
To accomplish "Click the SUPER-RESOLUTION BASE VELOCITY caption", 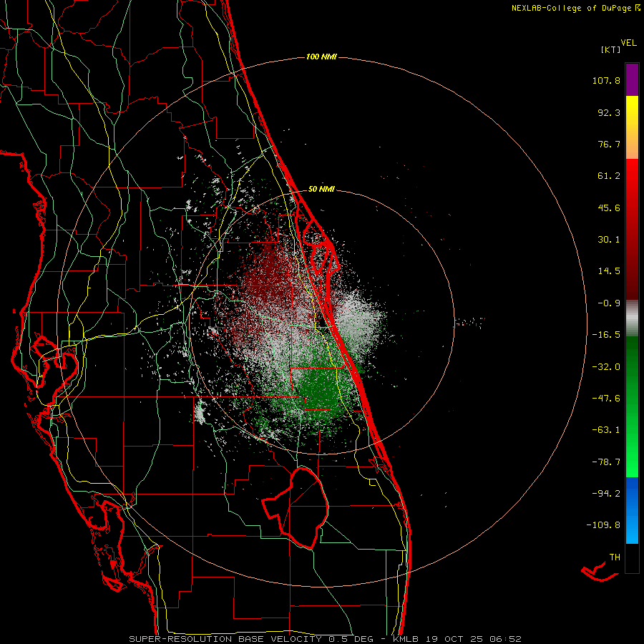I will pos(225,639).
